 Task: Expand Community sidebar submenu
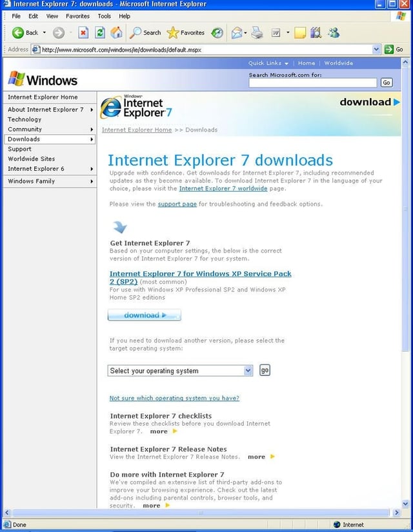[92, 129]
